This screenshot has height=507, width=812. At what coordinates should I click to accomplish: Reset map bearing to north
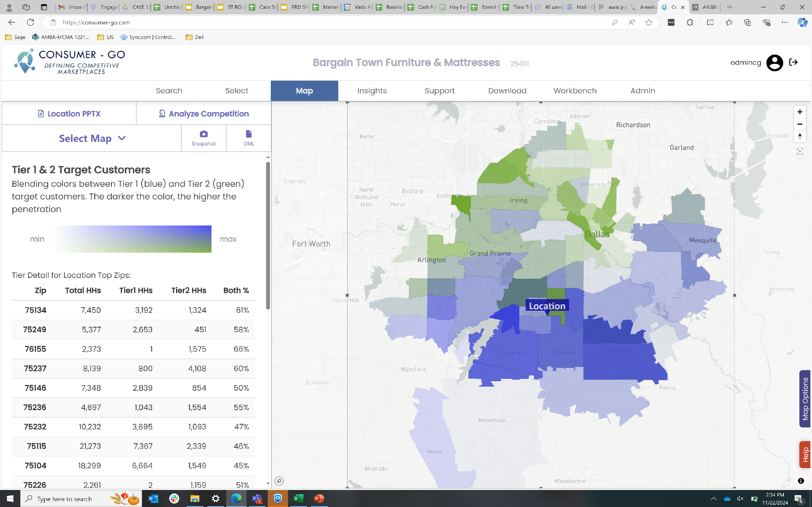(x=800, y=136)
